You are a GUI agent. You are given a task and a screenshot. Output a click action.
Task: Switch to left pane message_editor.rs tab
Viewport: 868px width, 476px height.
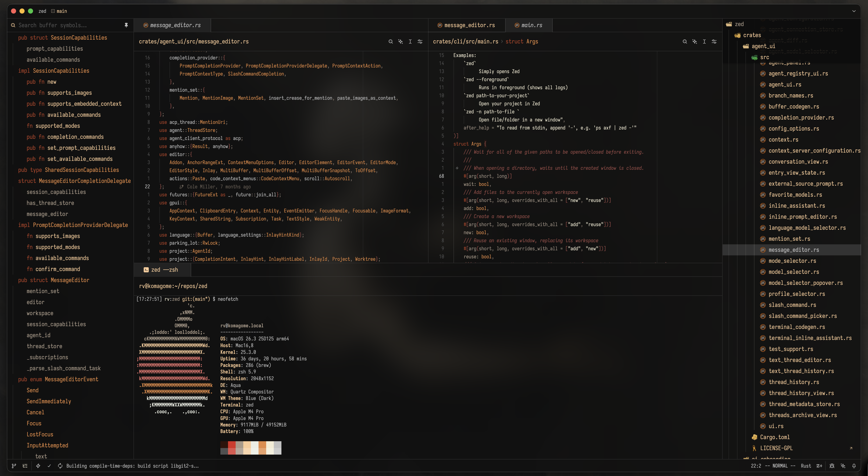tap(172, 25)
